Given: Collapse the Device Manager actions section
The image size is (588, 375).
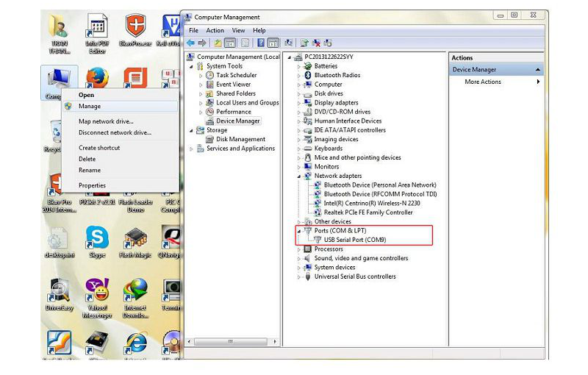Looking at the screenshot, I should pos(538,70).
